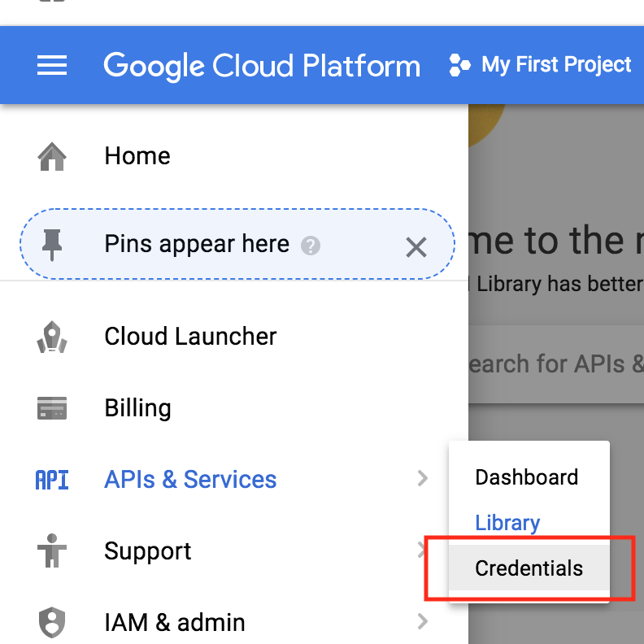Click the Cloud Launcher rocket icon
The image size is (644, 644).
click(x=52, y=337)
